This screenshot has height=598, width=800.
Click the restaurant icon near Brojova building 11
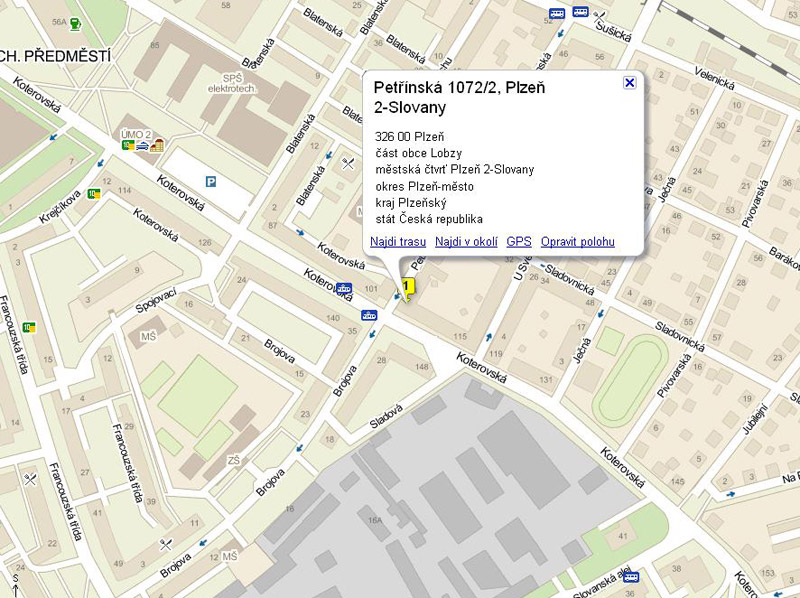tap(166, 544)
